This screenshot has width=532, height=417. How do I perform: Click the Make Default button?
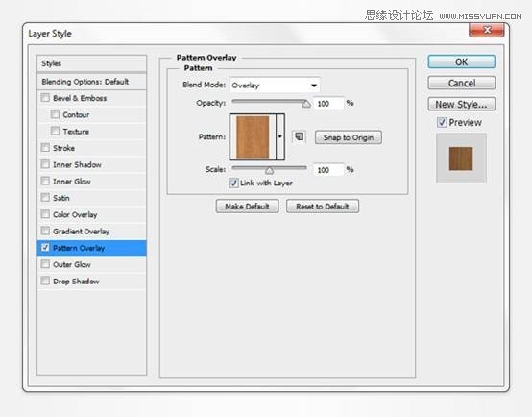pyautogui.click(x=248, y=207)
